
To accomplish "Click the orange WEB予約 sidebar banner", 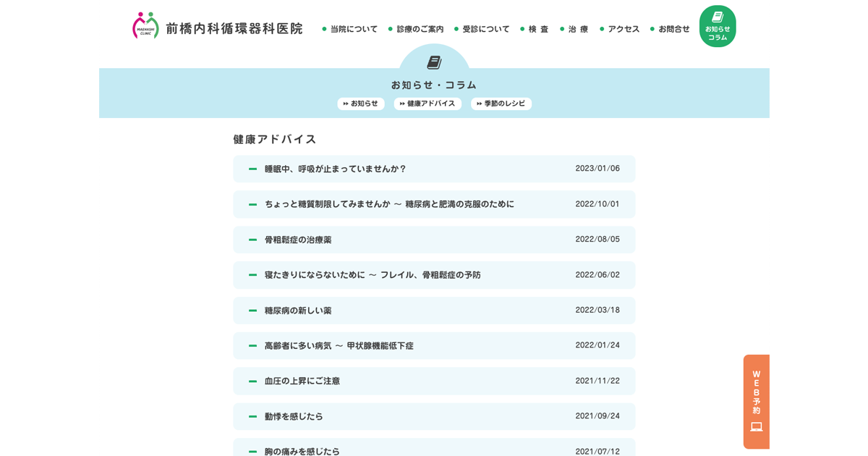I will 757,402.
